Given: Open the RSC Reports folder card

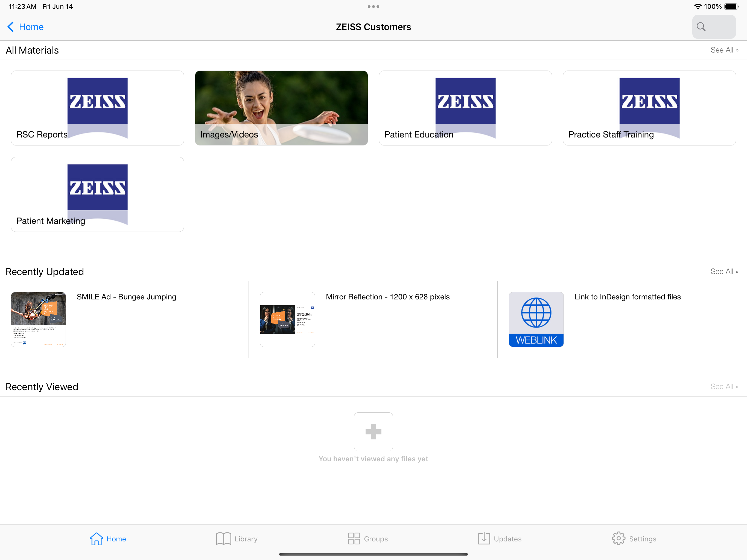Looking at the screenshot, I should point(97,108).
